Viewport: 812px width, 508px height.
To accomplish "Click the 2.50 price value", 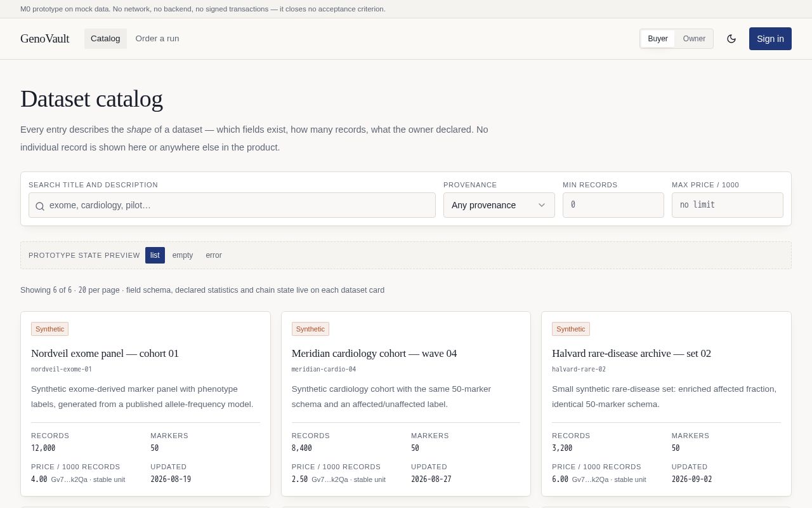I will pos(300,479).
